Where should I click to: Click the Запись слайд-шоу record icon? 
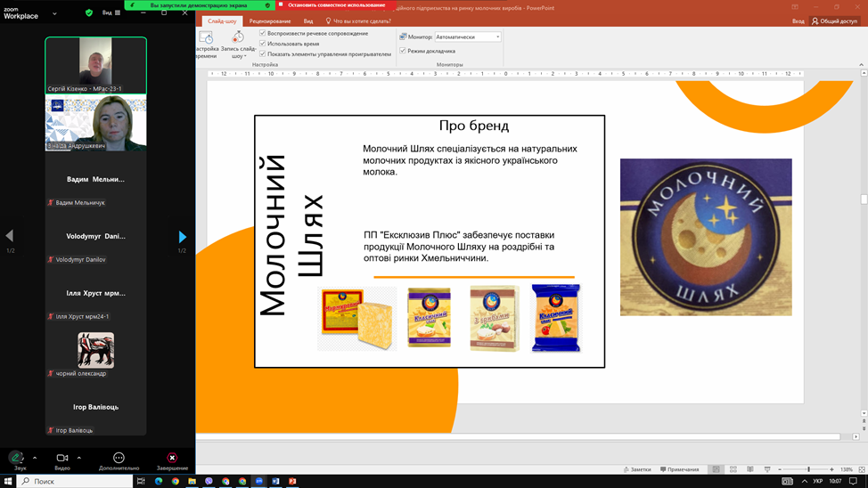pyautogui.click(x=238, y=37)
